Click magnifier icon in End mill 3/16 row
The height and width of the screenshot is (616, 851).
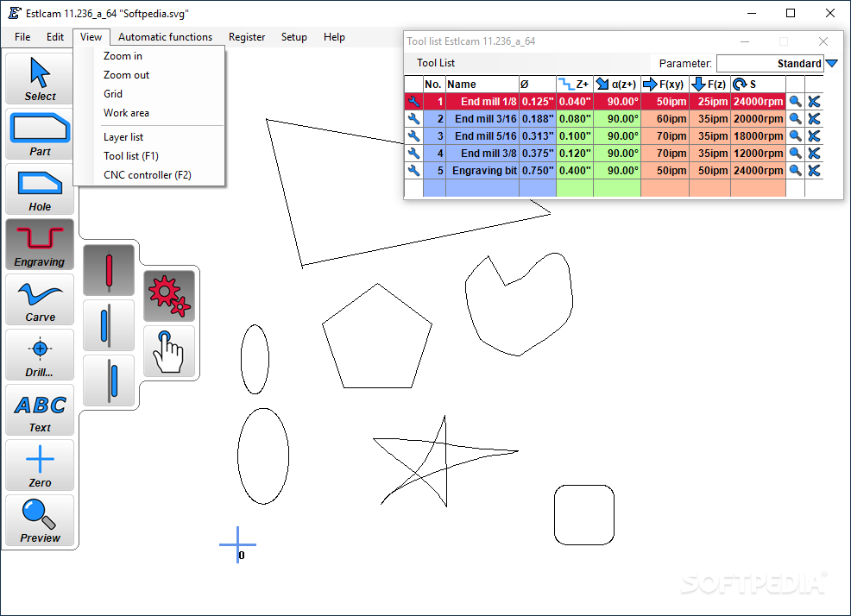tap(795, 119)
